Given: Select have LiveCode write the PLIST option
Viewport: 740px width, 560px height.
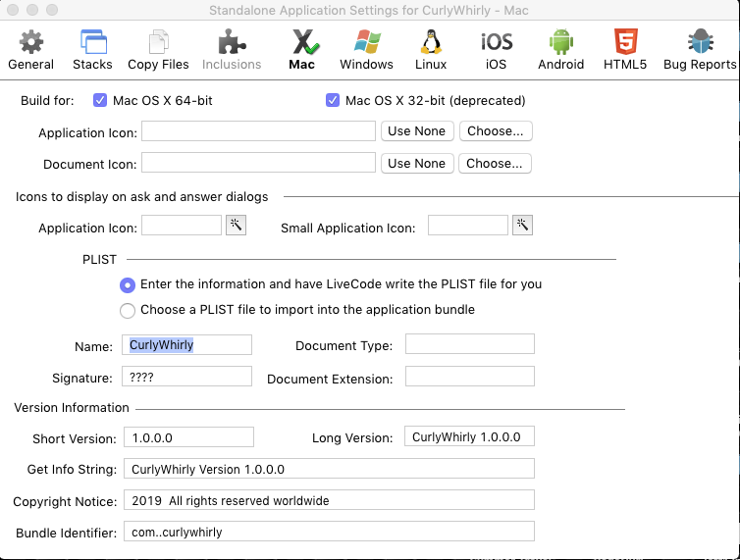Looking at the screenshot, I should (128, 284).
